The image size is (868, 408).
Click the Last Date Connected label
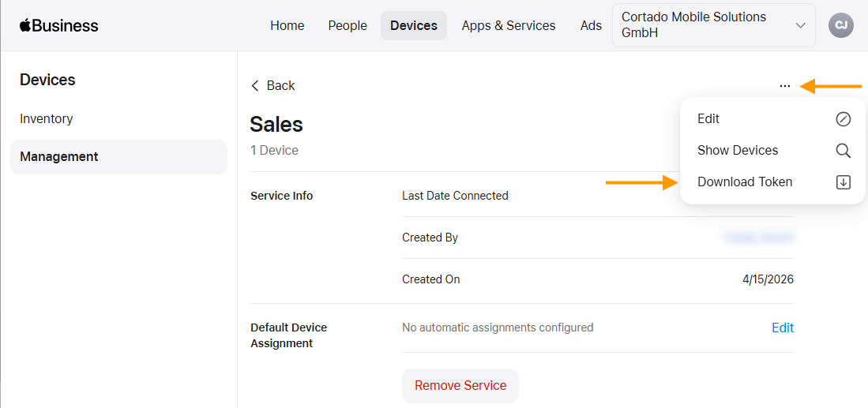click(455, 196)
